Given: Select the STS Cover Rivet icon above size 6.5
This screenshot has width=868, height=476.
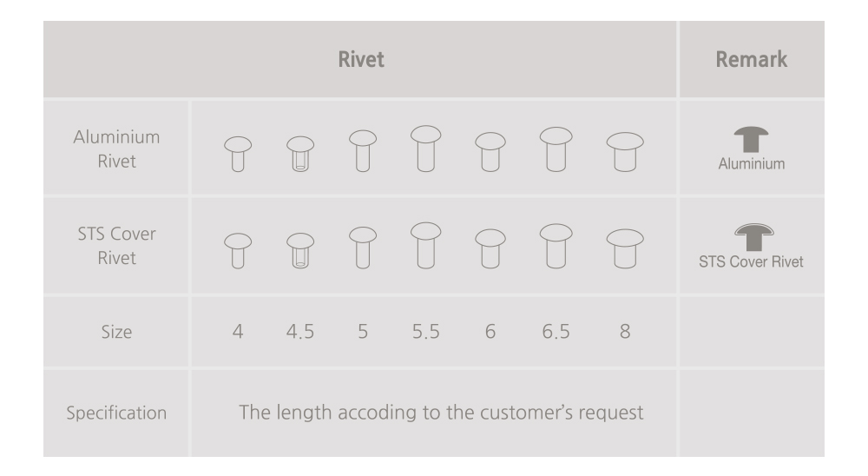Looking at the screenshot, I should (556, 246).
